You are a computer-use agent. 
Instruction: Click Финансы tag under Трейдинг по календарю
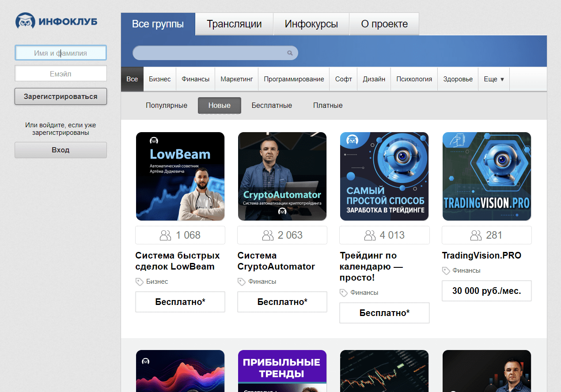[x=364, y=293]
